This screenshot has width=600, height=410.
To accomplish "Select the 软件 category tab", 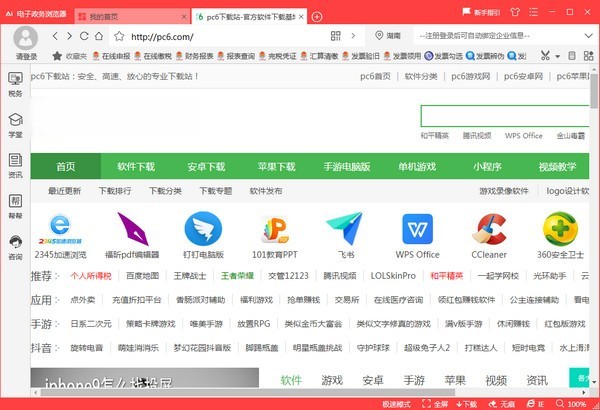I will 291,380.
